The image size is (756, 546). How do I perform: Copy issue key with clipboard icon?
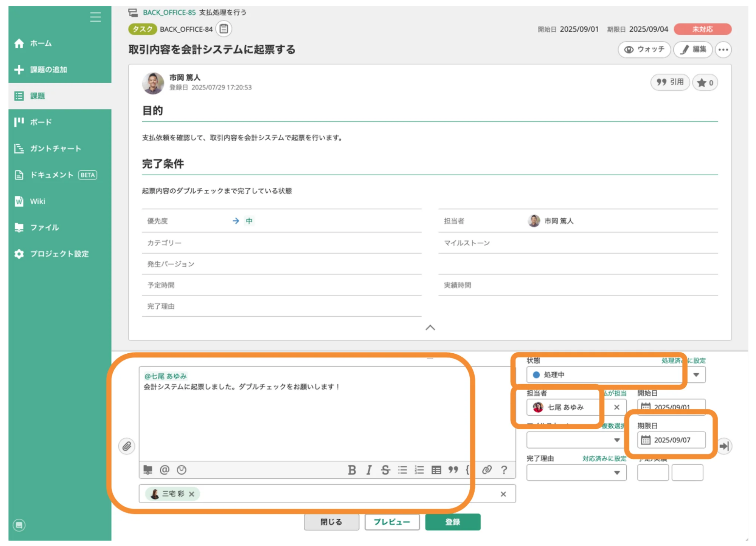click(224, 29)
